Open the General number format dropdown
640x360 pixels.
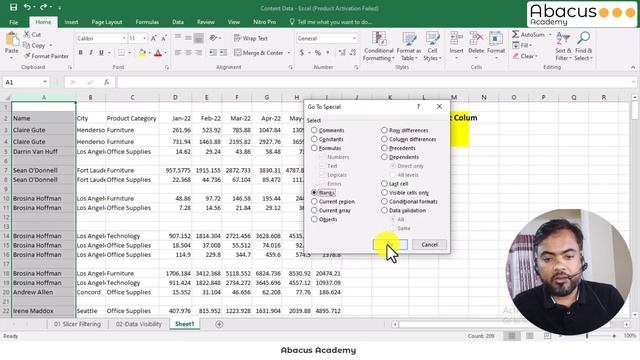[x=354, y=38]
